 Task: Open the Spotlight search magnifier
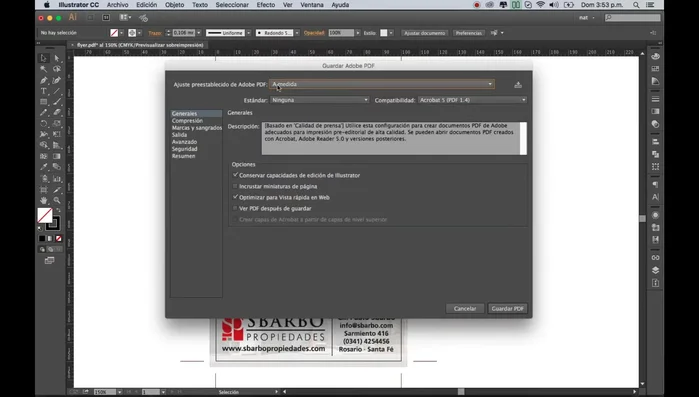click(636, 5)
